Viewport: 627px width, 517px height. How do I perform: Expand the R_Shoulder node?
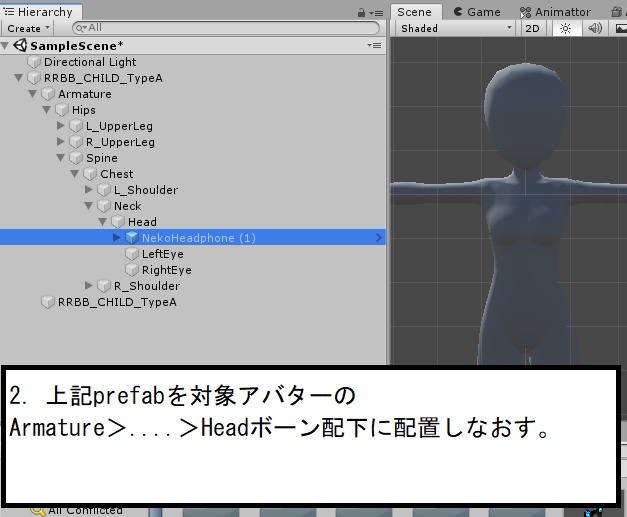pos(89,285)
